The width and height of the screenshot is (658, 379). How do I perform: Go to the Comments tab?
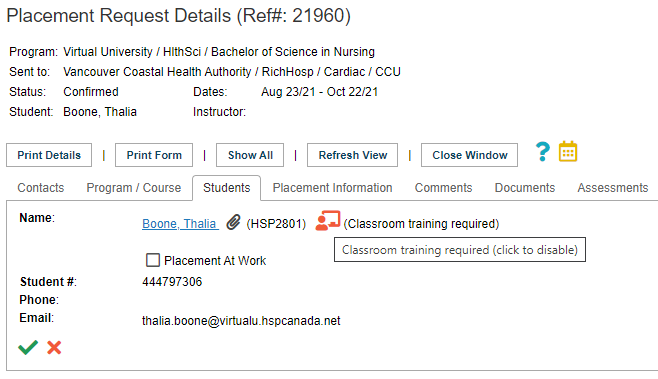coord(444,188)
